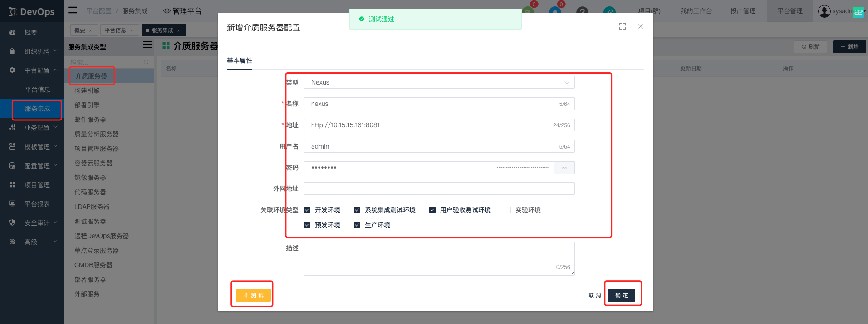Click the 安全审计 shield icon
Viewport: 868px width, 324px height.
coord(12,223)
